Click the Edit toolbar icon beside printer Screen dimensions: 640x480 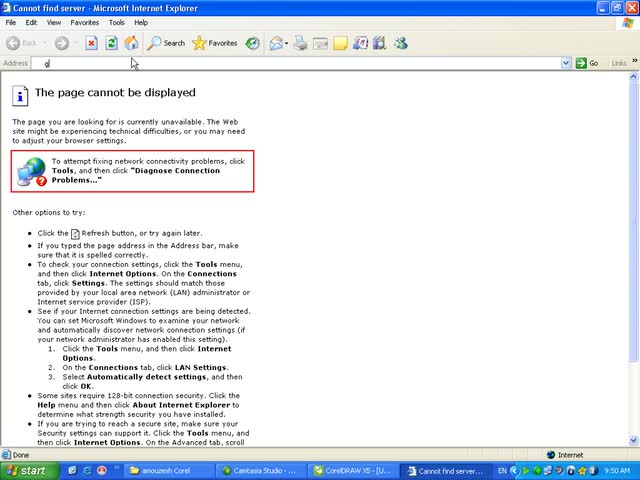pos(320,43)
